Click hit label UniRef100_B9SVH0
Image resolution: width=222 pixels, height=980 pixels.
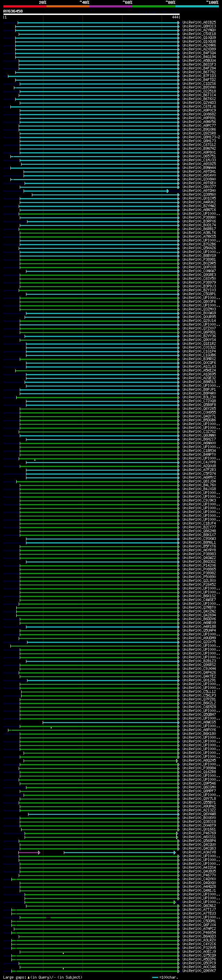pos(199,88)
